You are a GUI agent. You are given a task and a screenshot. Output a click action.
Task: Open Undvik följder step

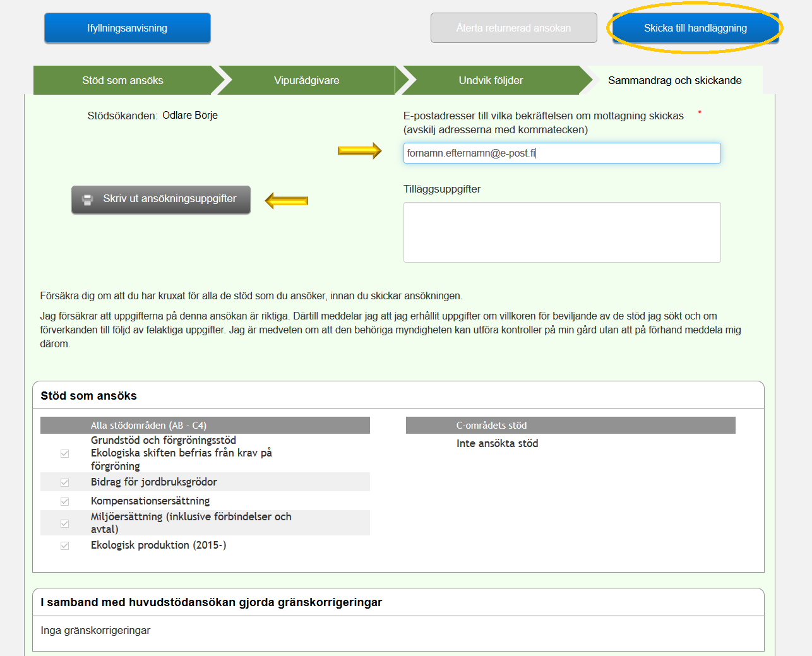(491, 80)
